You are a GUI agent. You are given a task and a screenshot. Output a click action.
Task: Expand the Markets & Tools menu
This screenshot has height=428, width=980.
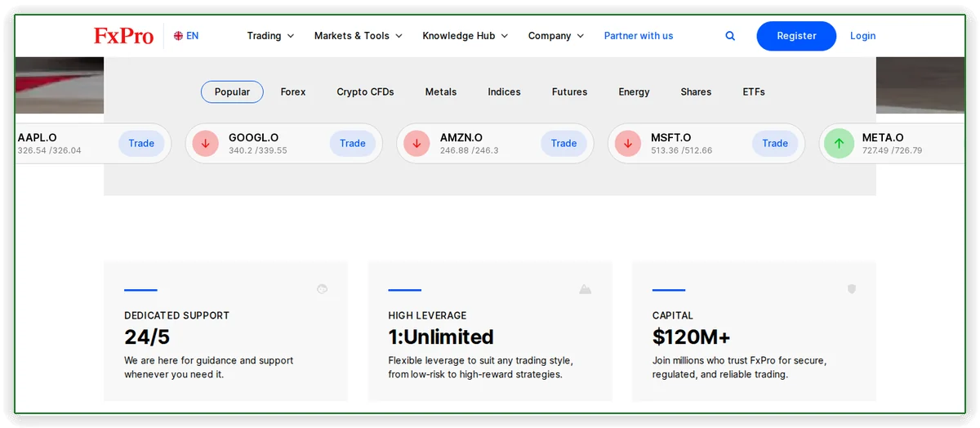click(x=359, y=36)
